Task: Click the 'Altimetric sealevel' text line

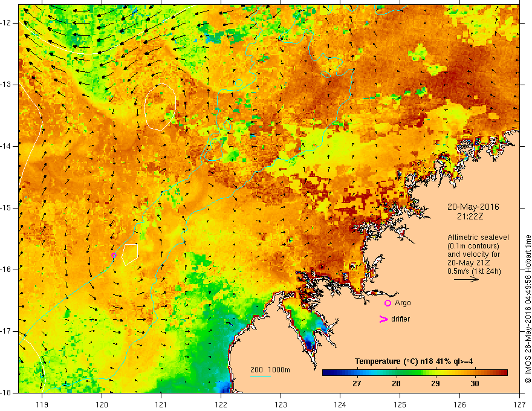Action: (x=478, y=238)
